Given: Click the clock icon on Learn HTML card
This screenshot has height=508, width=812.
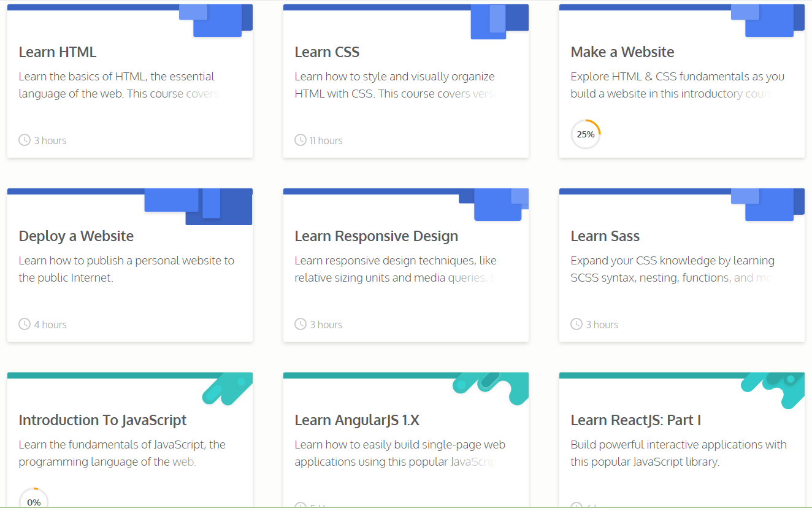Looking at the screenshot, I should pyautogui.click(x=25, y=140).
